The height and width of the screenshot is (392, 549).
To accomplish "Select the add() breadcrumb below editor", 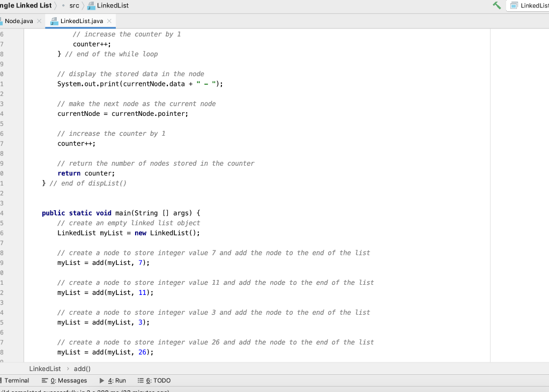I will point(82,368).
